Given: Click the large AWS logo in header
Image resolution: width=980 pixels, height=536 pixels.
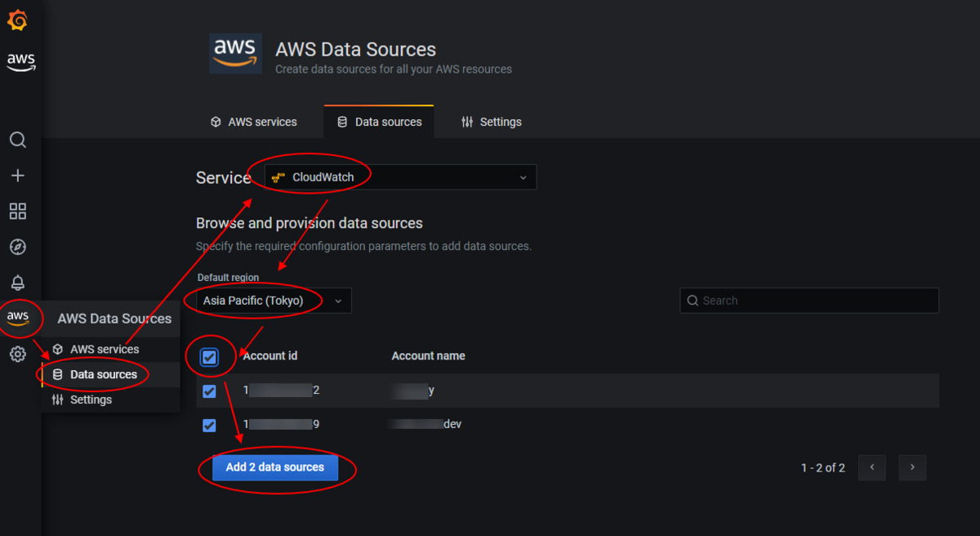Looking at the screenshot, I should [235, 54].
